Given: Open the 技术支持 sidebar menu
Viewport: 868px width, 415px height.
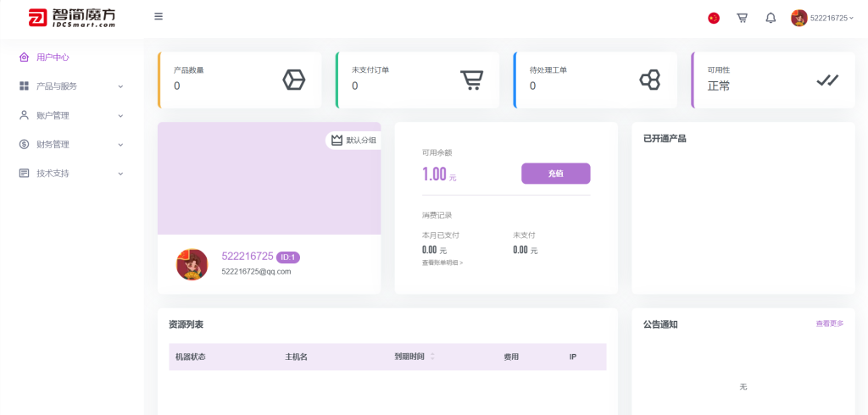Looking at the screenshot, I should pos(71,173).
